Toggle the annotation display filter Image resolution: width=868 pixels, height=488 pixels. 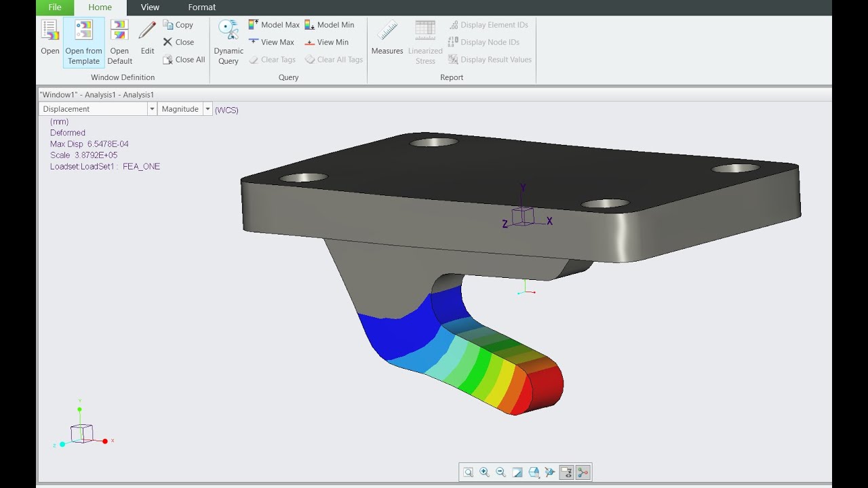point(566,472)
